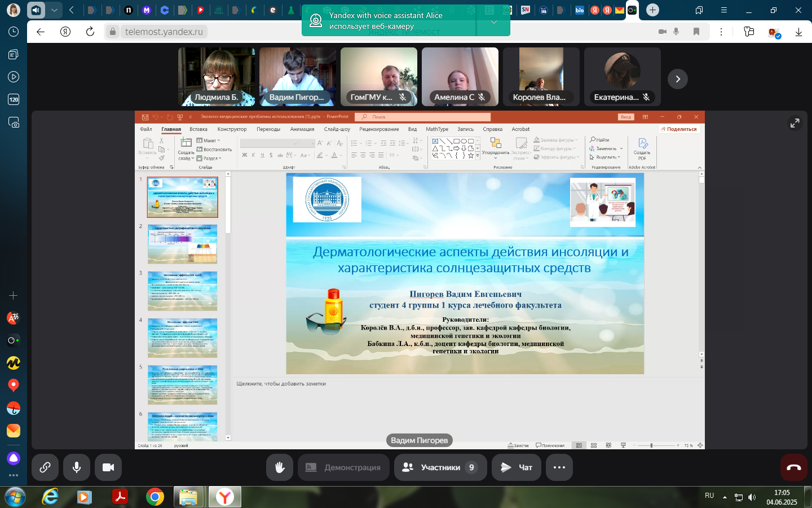This screenshot has width=812, height=508.
Task: Bookmark this page in address bar
Action: click(x=696, y=32)
